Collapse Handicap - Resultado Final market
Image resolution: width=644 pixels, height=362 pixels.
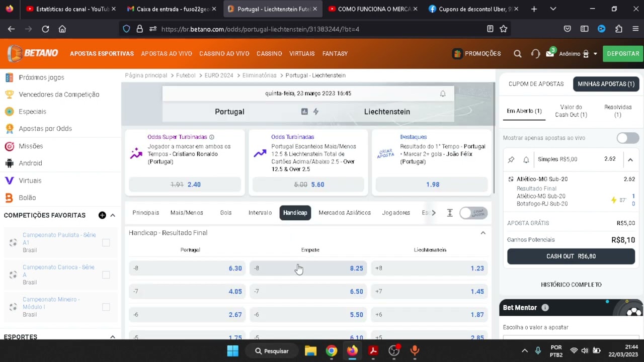point(483,233)
